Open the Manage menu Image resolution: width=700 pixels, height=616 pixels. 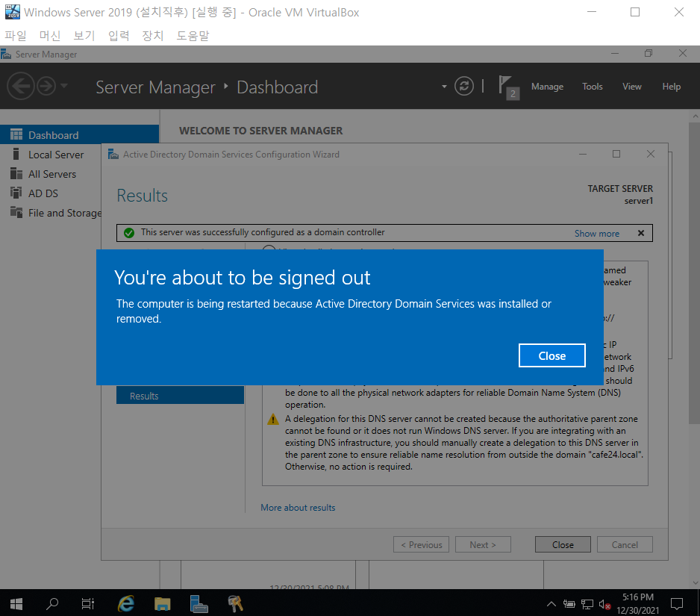(x=547, y=86)
